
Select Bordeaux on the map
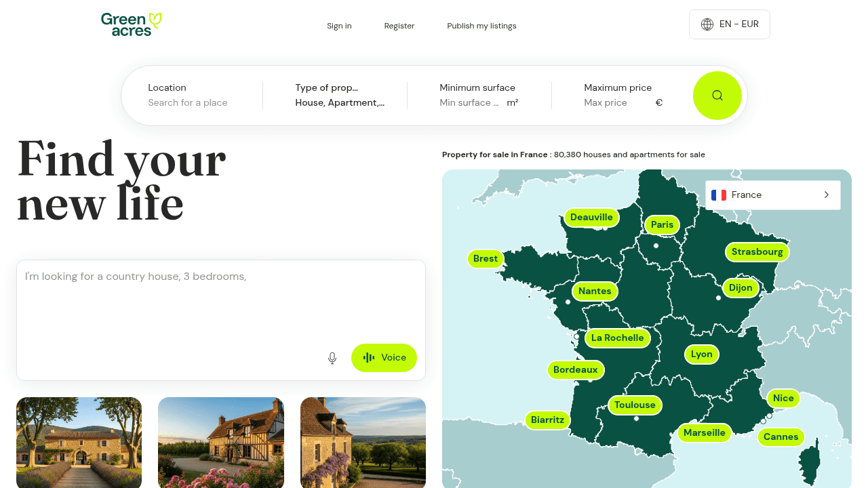[576, 370]
